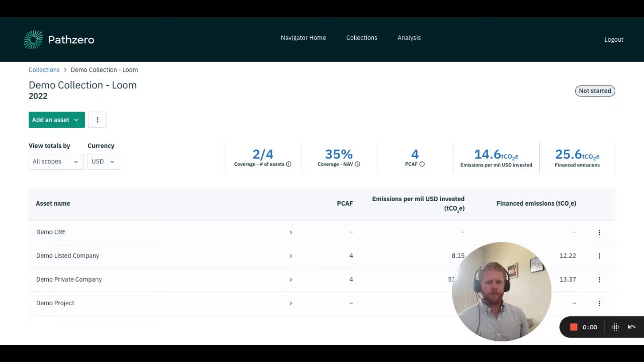This screenshot has width=644, height=362.
Task: Expand the Demo Private Company row chevron
Action: [x=291, y=280]
